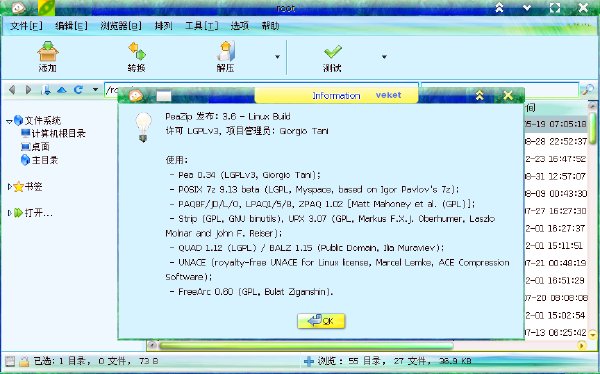Viewport: 600px width, 374px height.
Task: Click the 文件系统 disk icon in tree
Action: [18, 121]
